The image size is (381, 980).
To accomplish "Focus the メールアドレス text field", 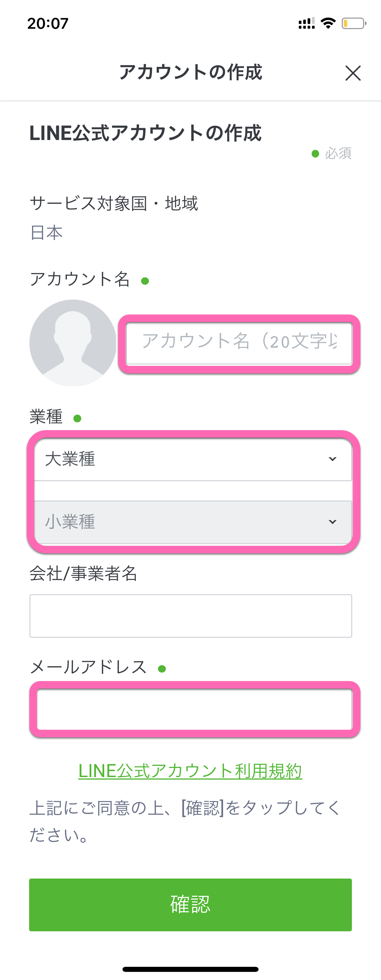I will [x=195, y=709].
